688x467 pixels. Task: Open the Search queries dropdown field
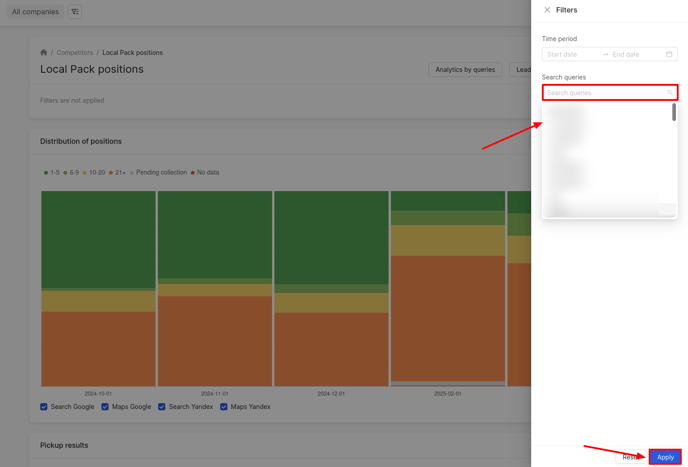coord(604,93)
